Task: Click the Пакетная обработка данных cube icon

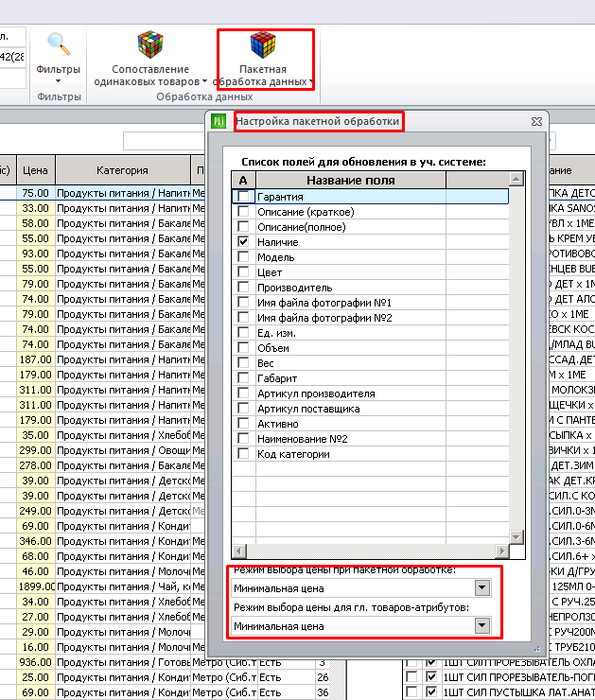Action: click(263, 44)
